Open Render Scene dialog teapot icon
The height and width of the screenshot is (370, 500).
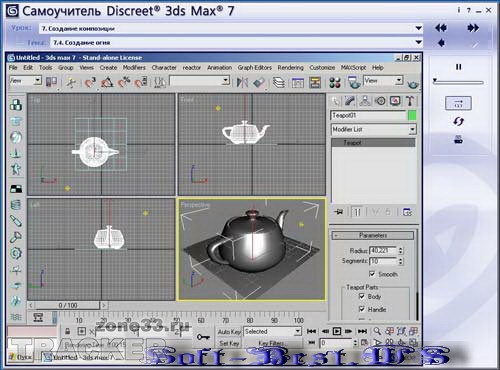tap(354, 82)
